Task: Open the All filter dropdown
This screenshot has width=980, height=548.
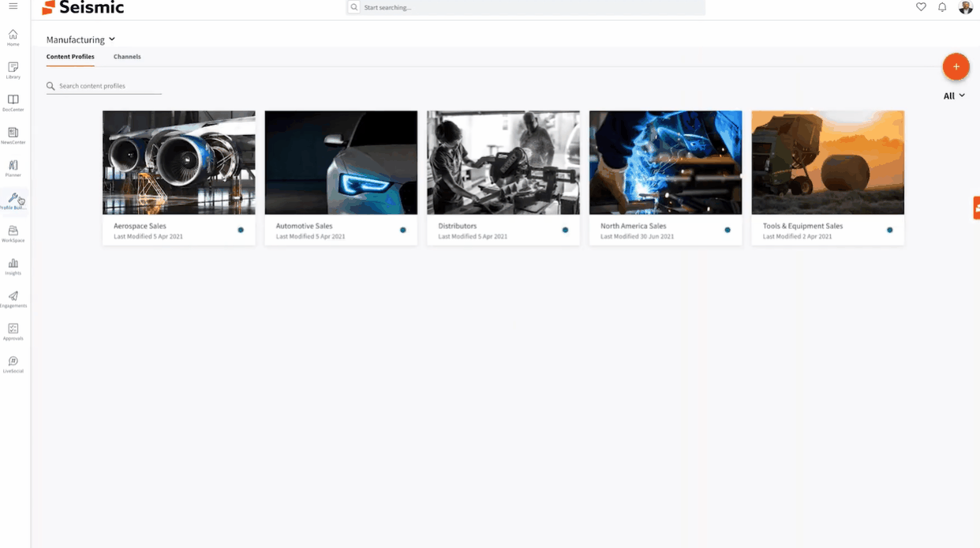Action: 954,96
